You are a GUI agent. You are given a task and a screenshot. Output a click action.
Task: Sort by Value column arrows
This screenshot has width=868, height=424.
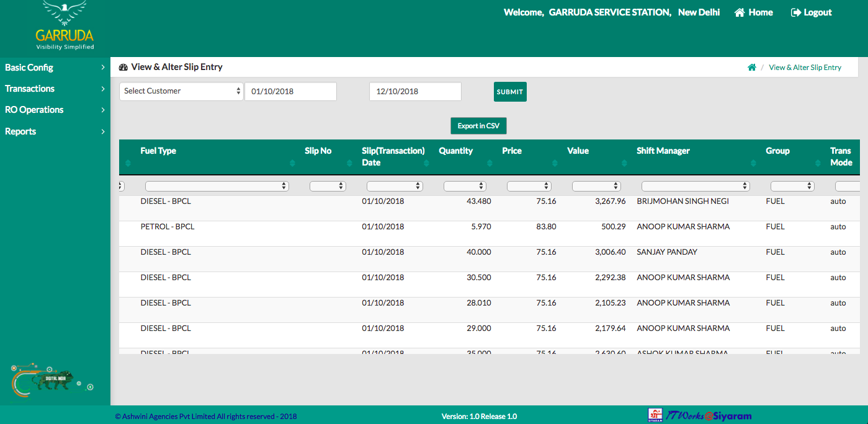point(625,163)
